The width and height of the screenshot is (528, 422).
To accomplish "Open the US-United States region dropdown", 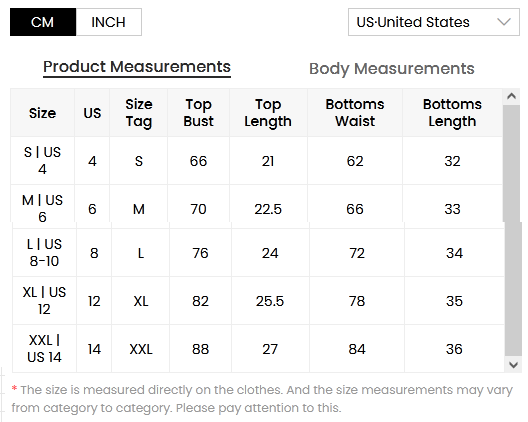I will (434, 22).
